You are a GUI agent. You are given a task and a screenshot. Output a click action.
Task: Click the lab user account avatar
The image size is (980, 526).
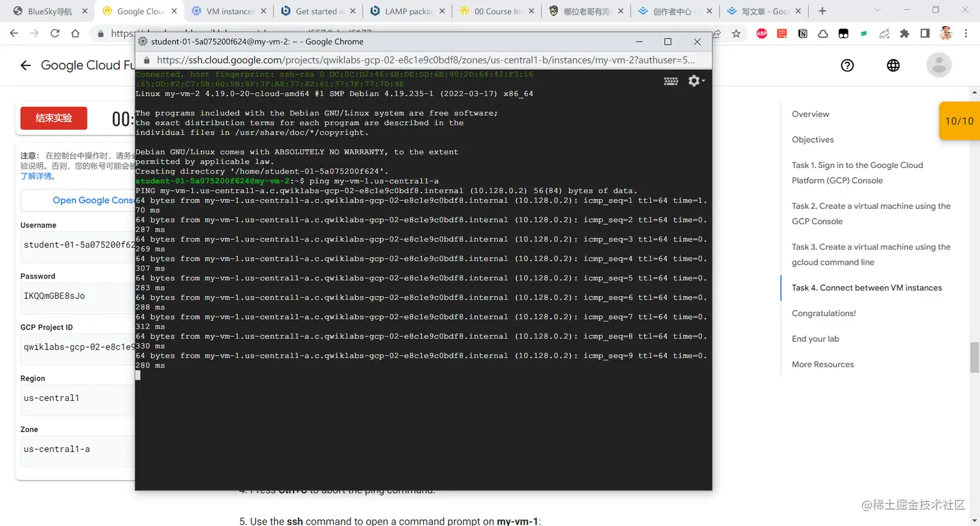coord(939,65)
